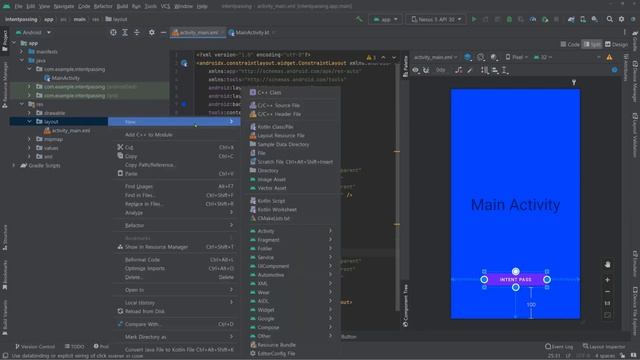The image size is (640, 360).
Task: Hide the Project panel with the minus icon
Action: click(163, 32)
